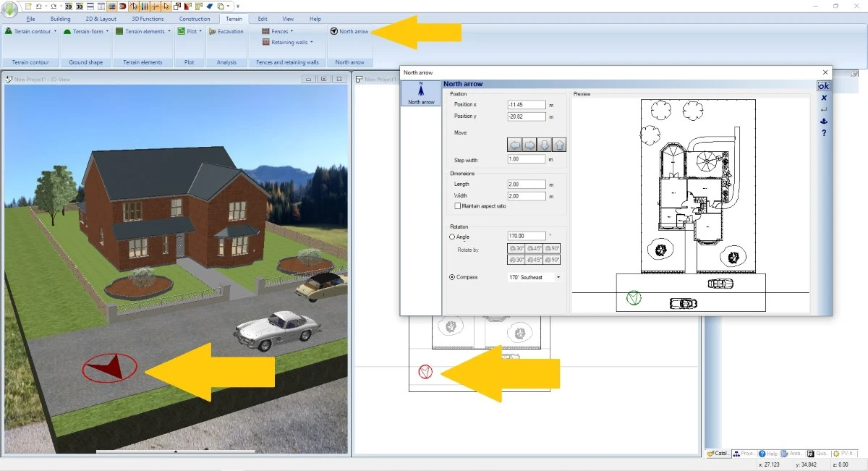Open the Compass direction dropdown
Viewport: 868px width, 471px height.
[x=558, y=277]
